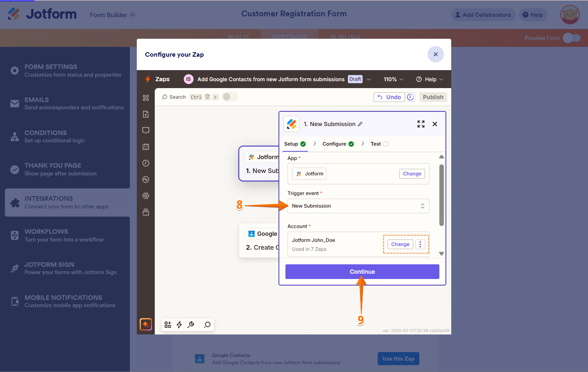The width and height of the screenshot is (588, 372).
Task: Click the magnifier icon in canvas toolbar
Action: click(207, 325)
